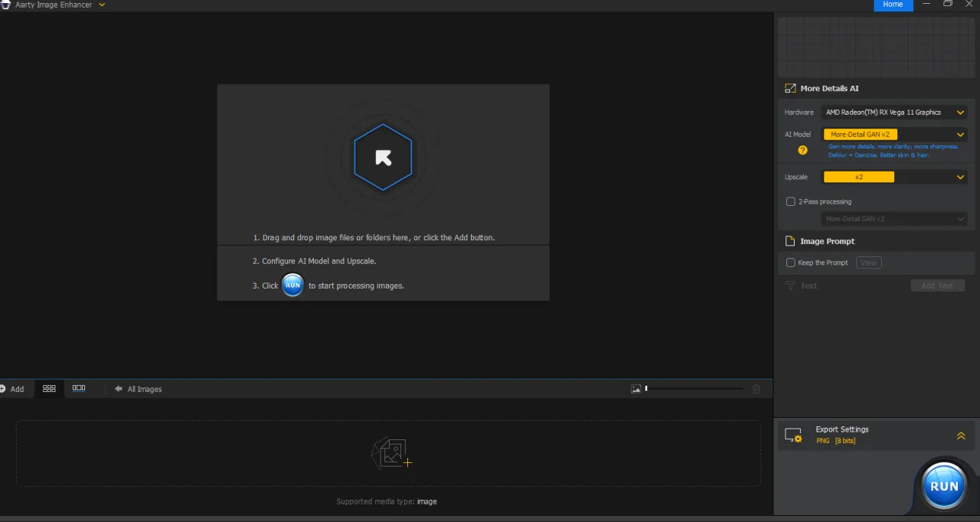Click the Add Text button
The image size is (980, 522).
pyautogui.click(x=938, y=285)
